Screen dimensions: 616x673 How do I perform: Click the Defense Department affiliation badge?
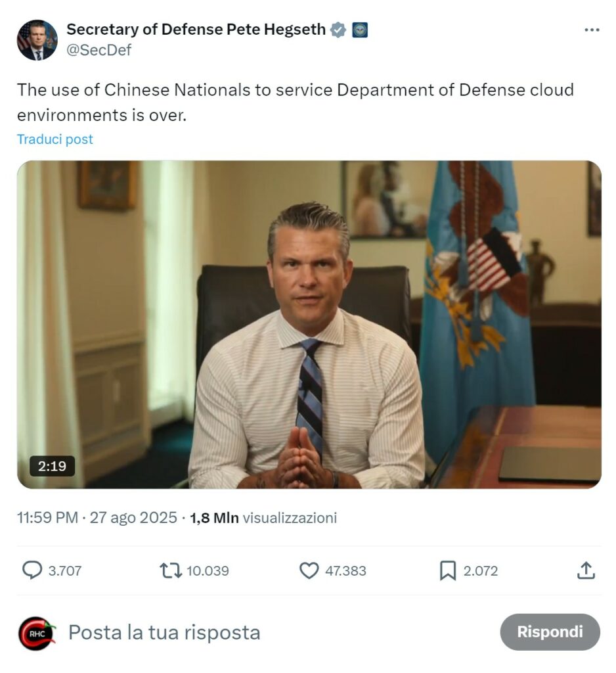point(360,30)
